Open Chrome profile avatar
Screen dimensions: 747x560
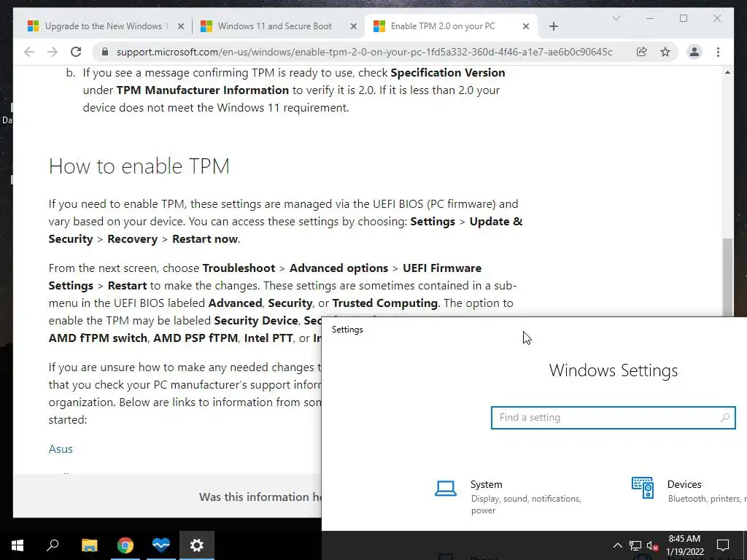[694, 52]
